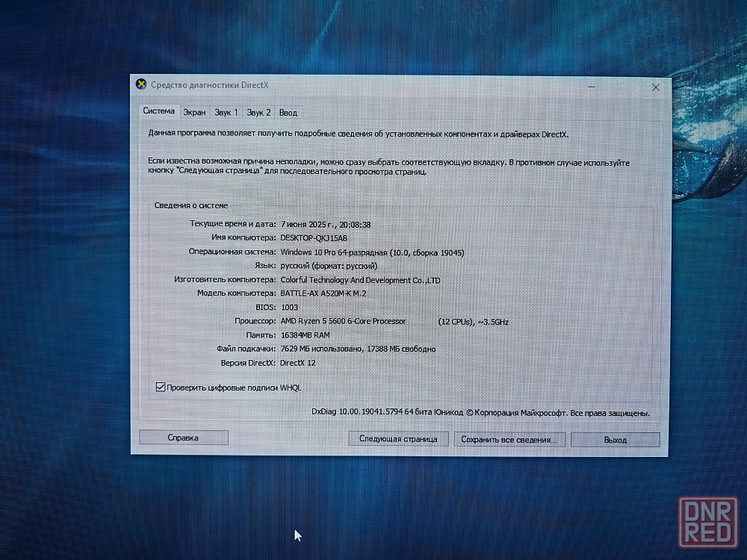
Task: Click the Windows 10 Pro operating system value
Action: click(372, 252)
